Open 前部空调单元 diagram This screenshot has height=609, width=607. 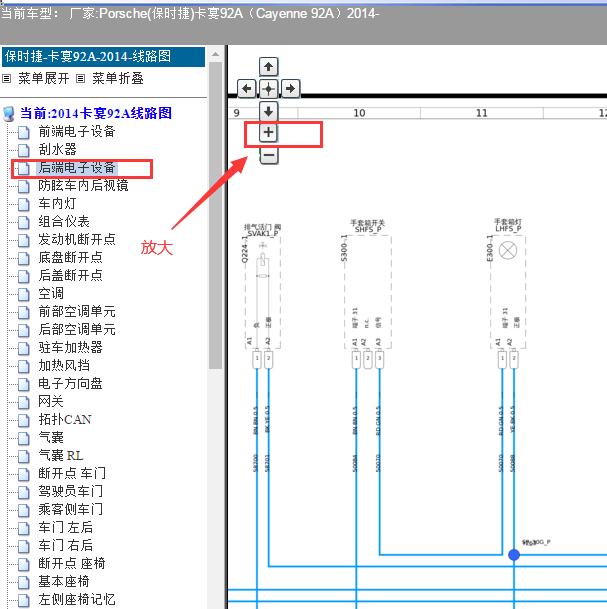click(x=77, y=311)
